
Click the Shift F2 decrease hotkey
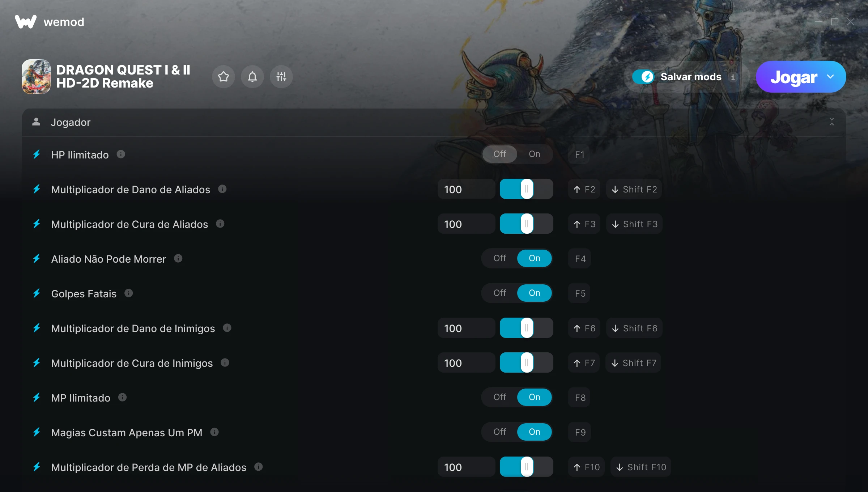pos(634,189)
